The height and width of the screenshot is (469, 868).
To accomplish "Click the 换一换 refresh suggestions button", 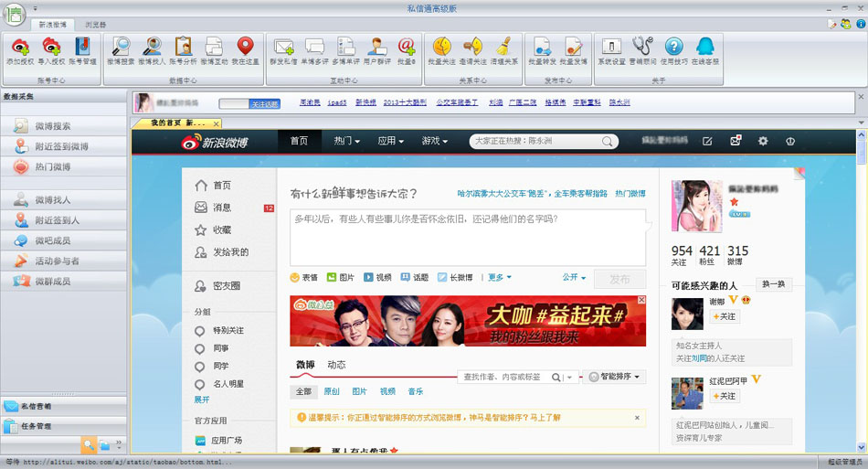I will click(x=773, y=284).
